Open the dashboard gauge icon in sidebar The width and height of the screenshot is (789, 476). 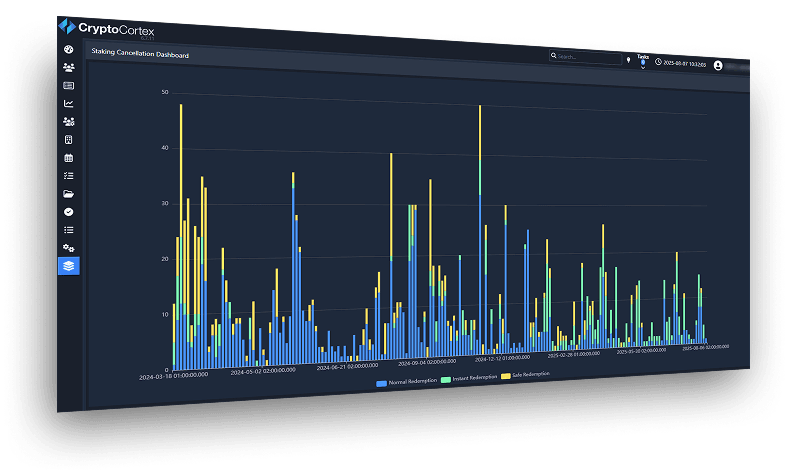click(x=68, y=49)
